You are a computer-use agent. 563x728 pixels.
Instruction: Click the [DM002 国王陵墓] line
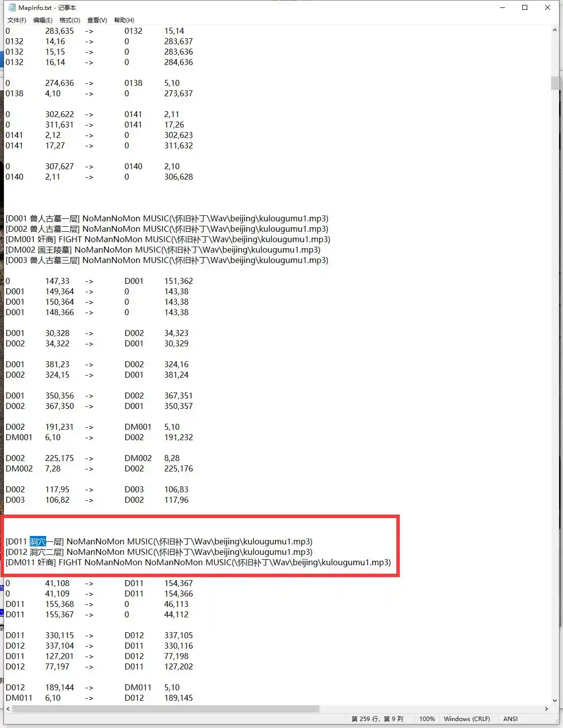click(x=163, y=250)
